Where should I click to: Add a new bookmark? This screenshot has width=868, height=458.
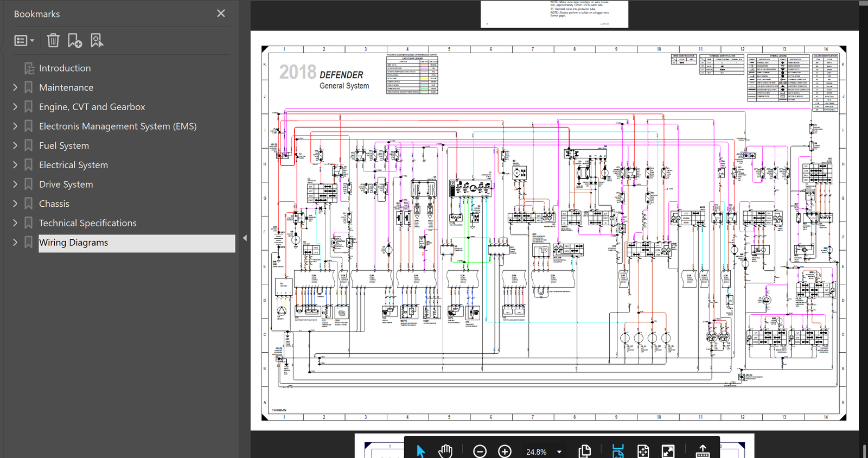click(x=75, y=41)
